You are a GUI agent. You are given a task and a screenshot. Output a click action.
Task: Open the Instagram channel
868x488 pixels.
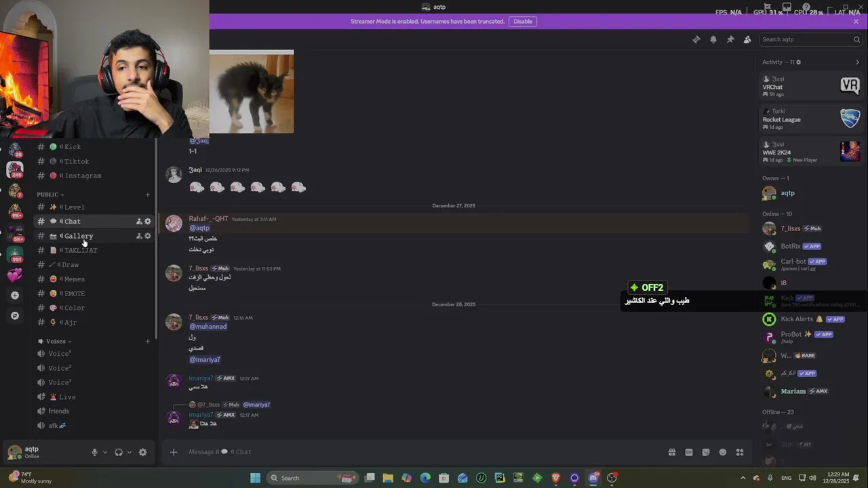(x=94, y=176)
